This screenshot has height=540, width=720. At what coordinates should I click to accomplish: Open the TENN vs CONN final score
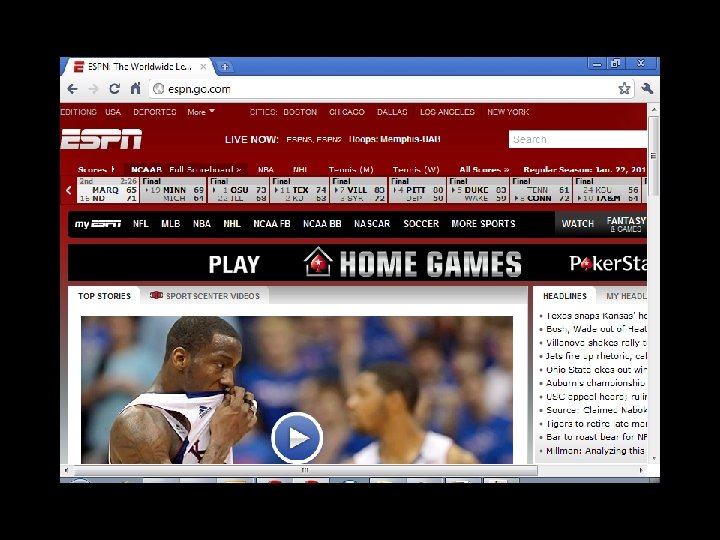pyautogui.click(x=541, y=190)
